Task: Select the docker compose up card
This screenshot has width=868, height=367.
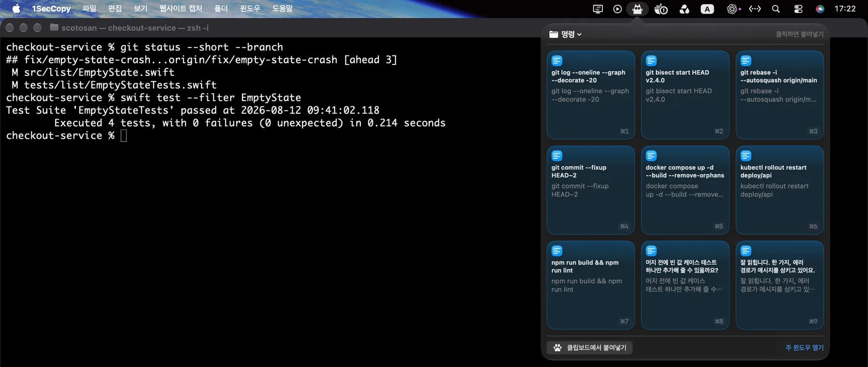Action: point(685,190)
